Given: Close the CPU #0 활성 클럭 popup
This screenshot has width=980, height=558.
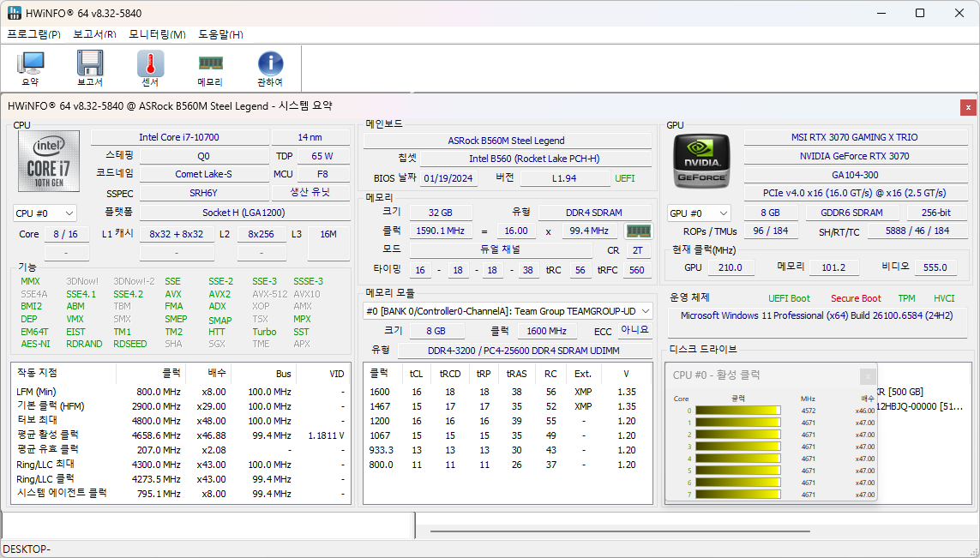Looking at the screenshot, I should (x=868, y=375).
